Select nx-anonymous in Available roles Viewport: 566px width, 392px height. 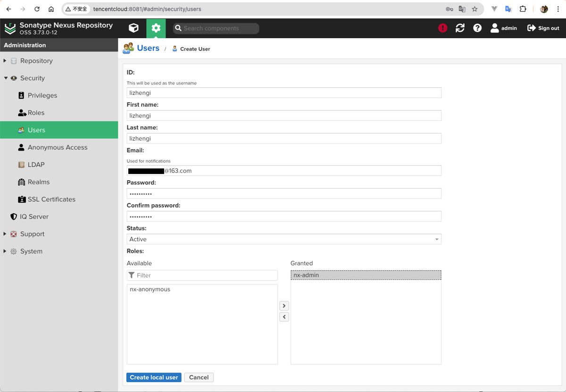pyautogui.click(x=202, y=290)
